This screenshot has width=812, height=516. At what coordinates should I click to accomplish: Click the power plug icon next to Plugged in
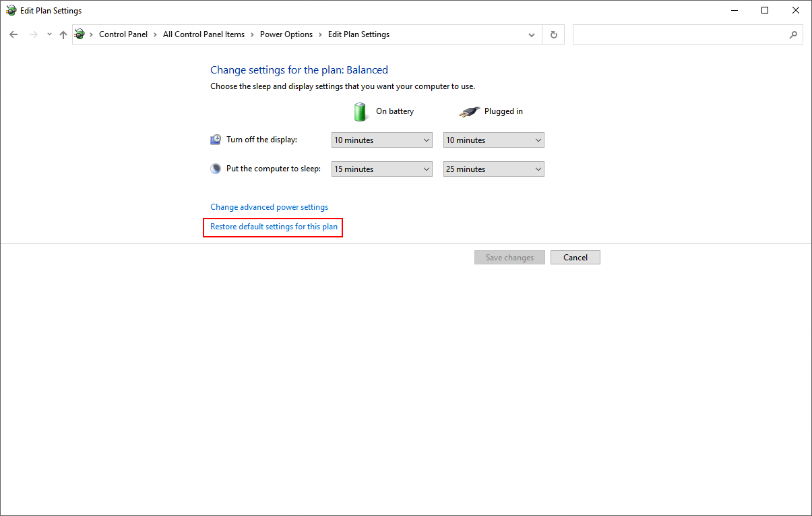(x=470, y=111)
